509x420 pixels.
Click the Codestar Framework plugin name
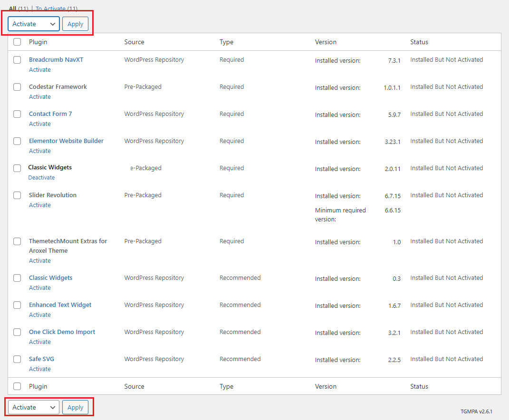coord(58,86)
